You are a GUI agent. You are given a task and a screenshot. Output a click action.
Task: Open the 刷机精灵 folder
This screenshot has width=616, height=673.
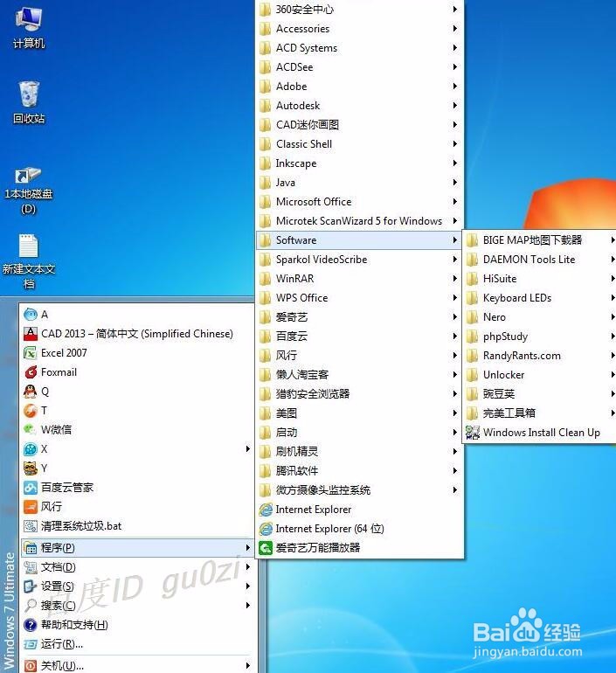[x=359, y=452]
